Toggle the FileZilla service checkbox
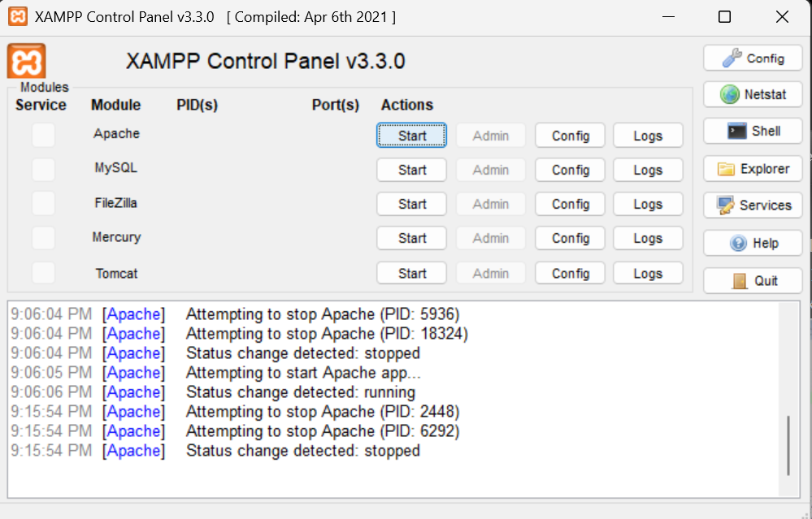The width and height of the screenshot is (812, 519). (x=44, y=203)
